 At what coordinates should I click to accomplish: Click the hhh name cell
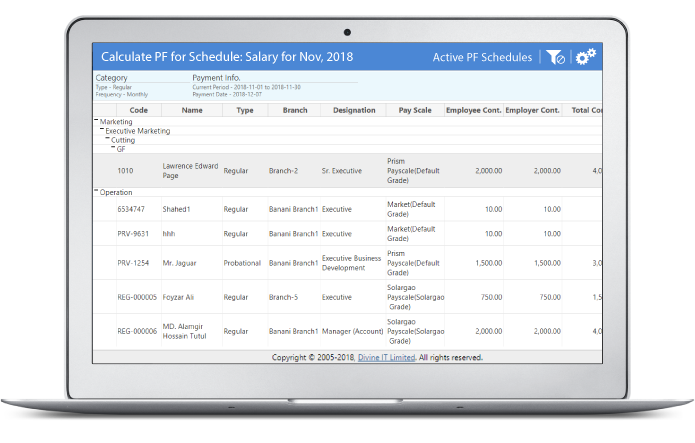[x=192, y=234]
